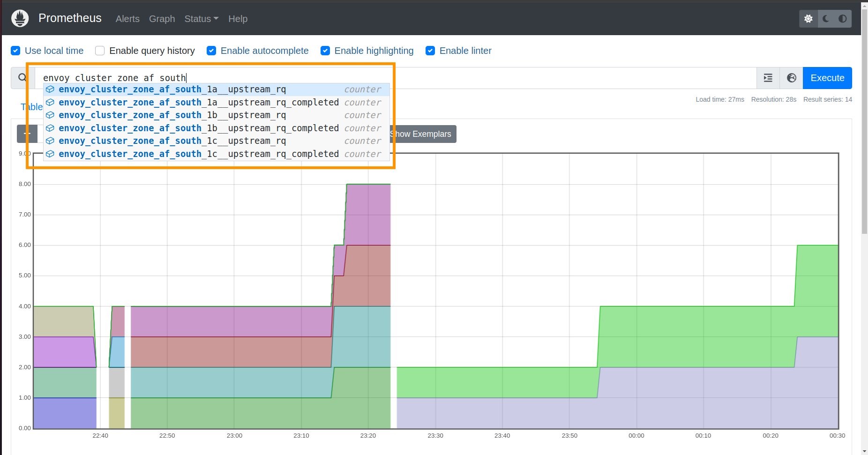
Task: Toggle Enable highlighting checkbox
Action: (x=325, y=51)
